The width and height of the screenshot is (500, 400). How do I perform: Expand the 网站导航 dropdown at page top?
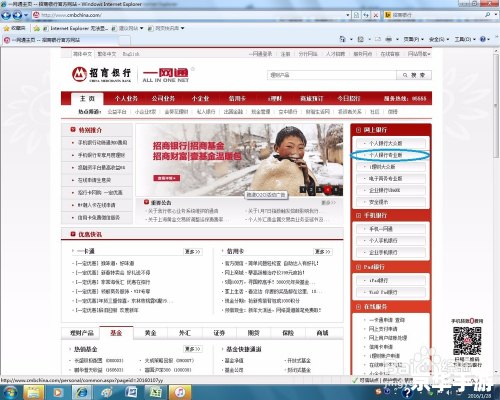419,54
